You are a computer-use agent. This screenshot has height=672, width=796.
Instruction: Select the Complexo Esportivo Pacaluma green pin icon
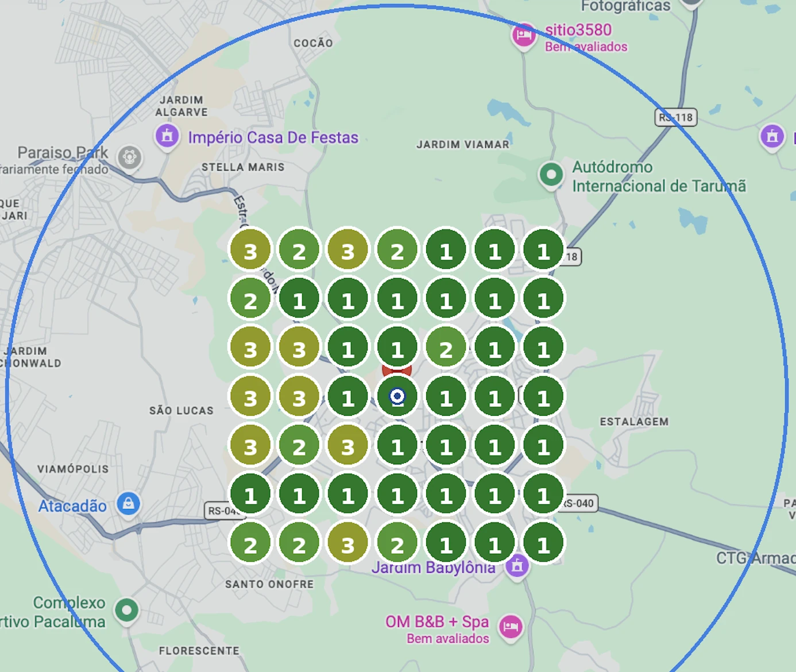[x=126, y=610]
